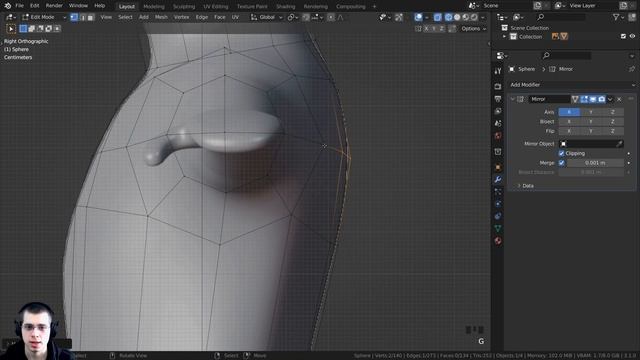The width and height of the screenshot is (640, 360).
Task: Enable Z on the Bisect row
Action: [613, 122]
